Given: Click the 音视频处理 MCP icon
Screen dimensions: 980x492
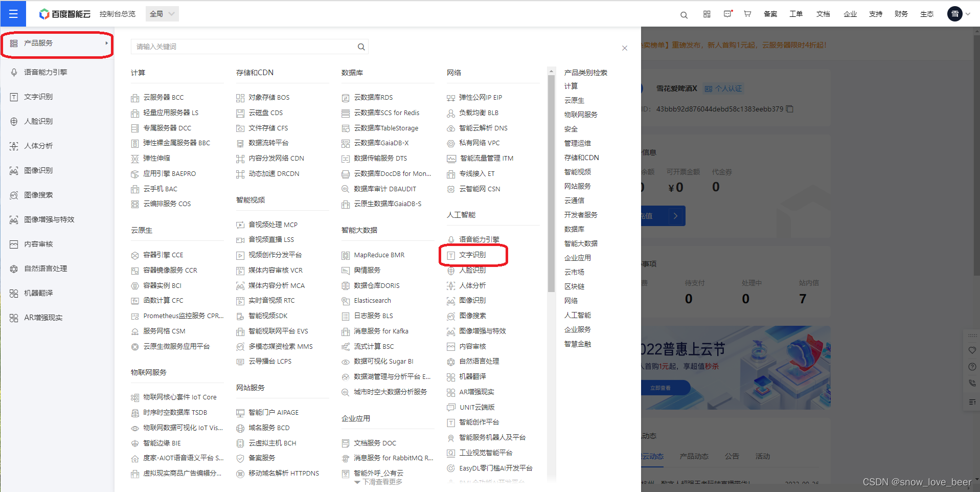Looking at the screenshot, I should 240,225.
